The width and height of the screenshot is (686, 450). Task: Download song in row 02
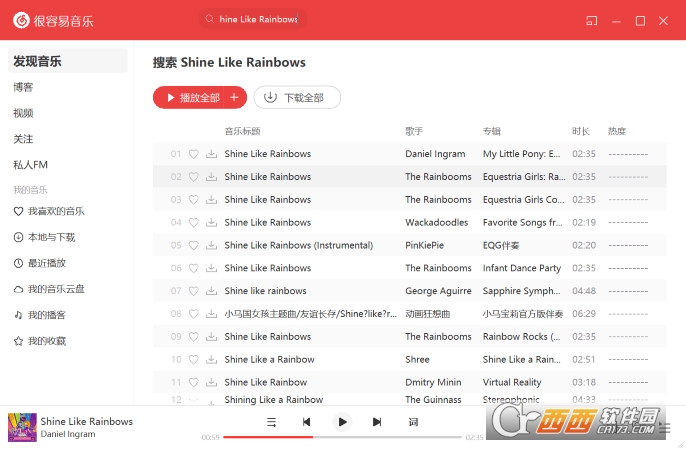[x=211, y=176]
